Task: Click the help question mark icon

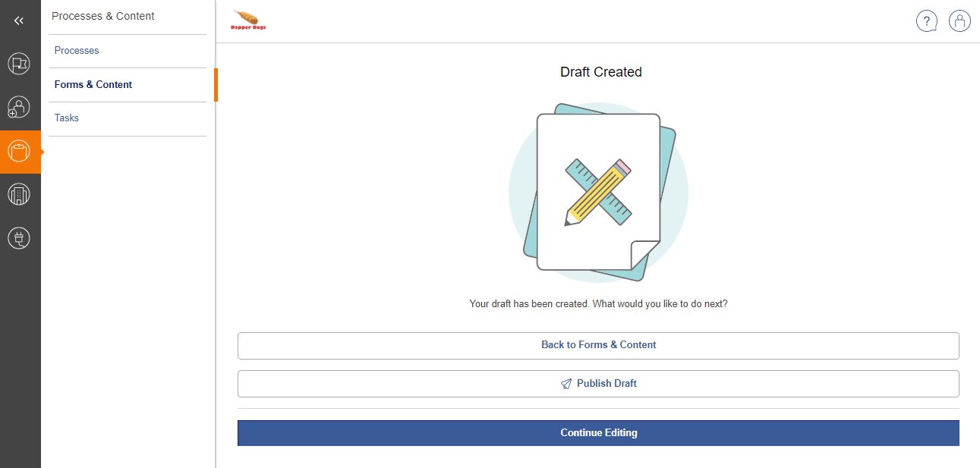Action: (927, 21)
